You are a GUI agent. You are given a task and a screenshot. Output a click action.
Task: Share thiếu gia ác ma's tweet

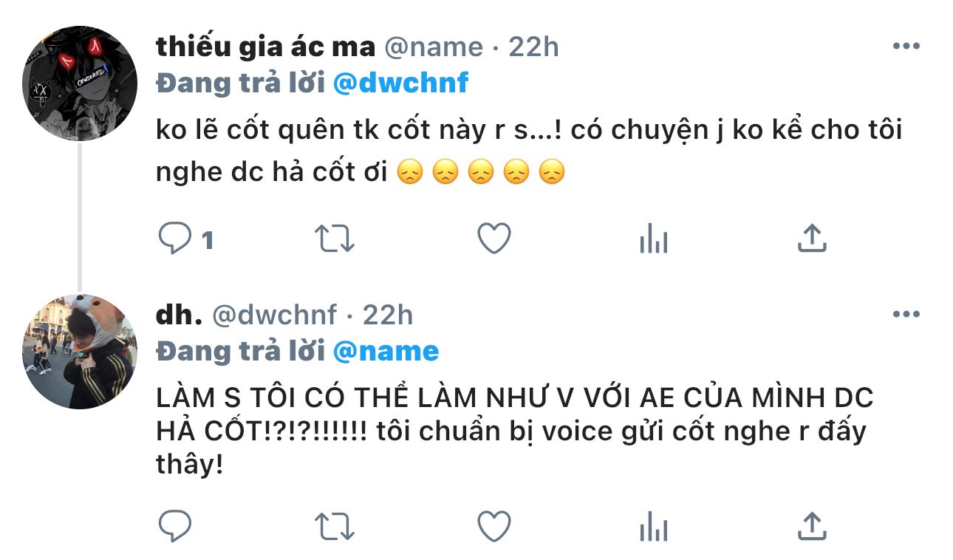pyautogui.click(x=812, y=239)
